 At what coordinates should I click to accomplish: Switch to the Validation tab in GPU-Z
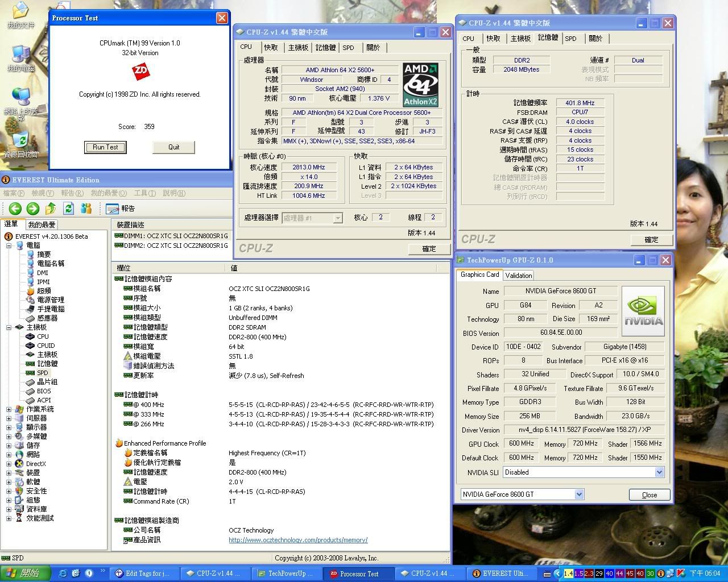click(x=518, y=275)
